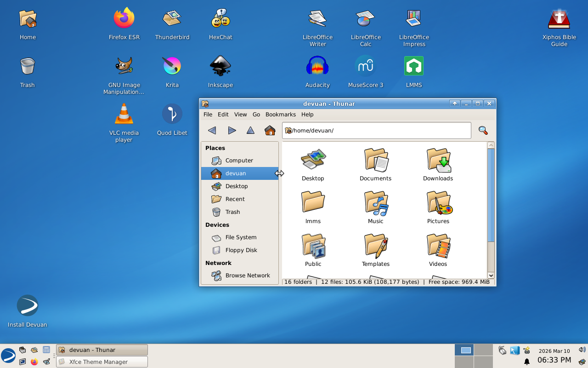
Task: Open search with the magnifying glass icon
Action: pyautogui.click(x=483, y=130)
